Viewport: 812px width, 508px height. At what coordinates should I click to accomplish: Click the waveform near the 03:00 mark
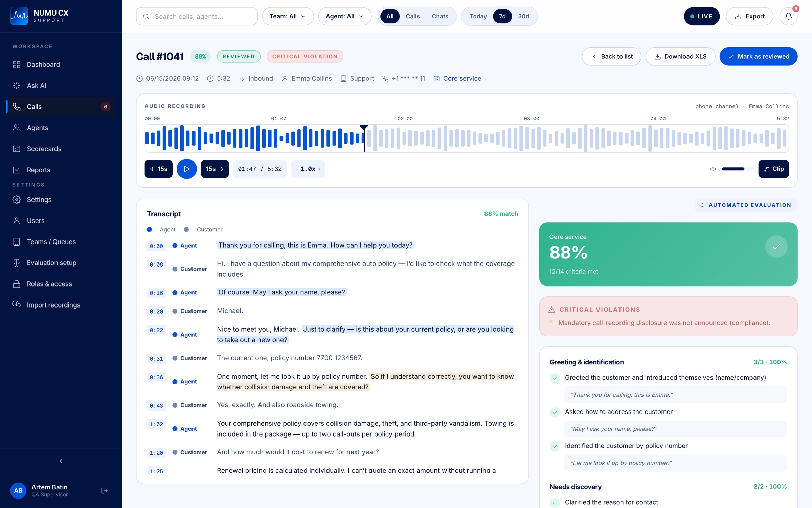click(532, 138)
